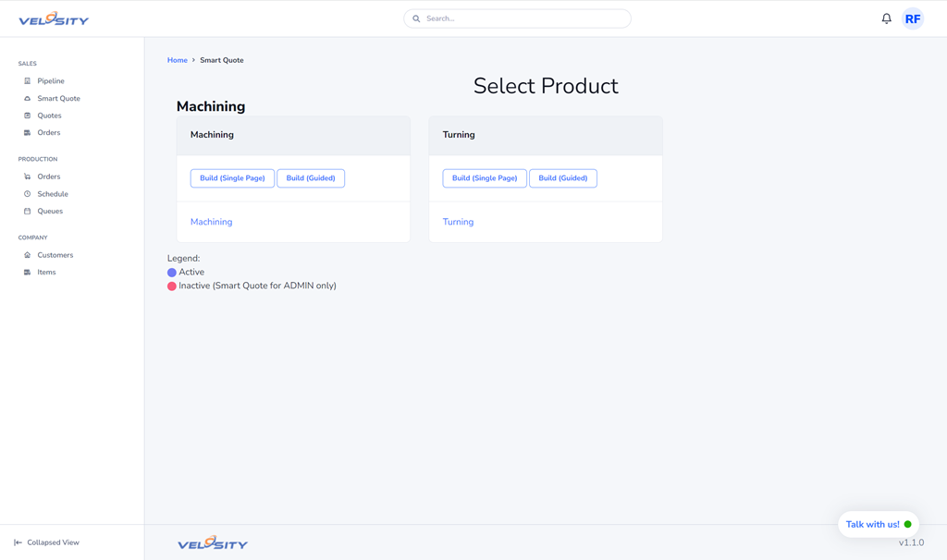Open the Machining product link
This screenshot has width=947, height=560.
tap(211, 222)
